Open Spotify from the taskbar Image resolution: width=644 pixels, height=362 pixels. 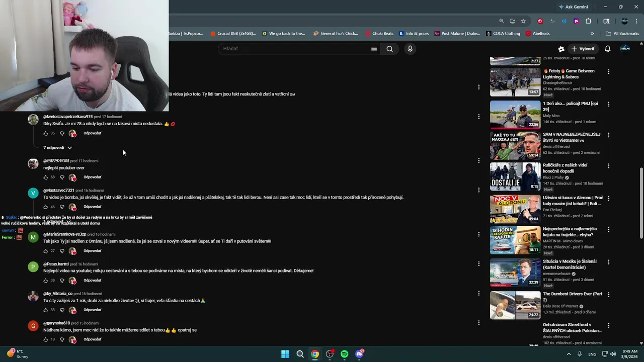[x=344, y=354]
